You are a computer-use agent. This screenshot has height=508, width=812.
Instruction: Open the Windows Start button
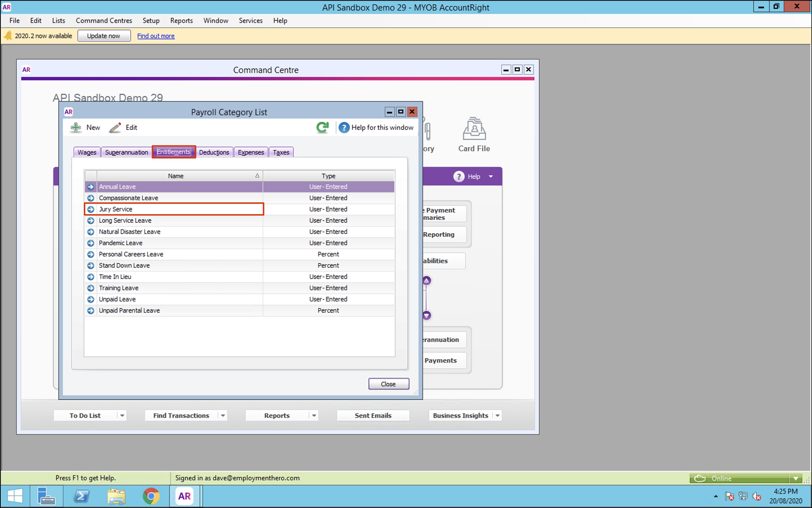(15, 496)
